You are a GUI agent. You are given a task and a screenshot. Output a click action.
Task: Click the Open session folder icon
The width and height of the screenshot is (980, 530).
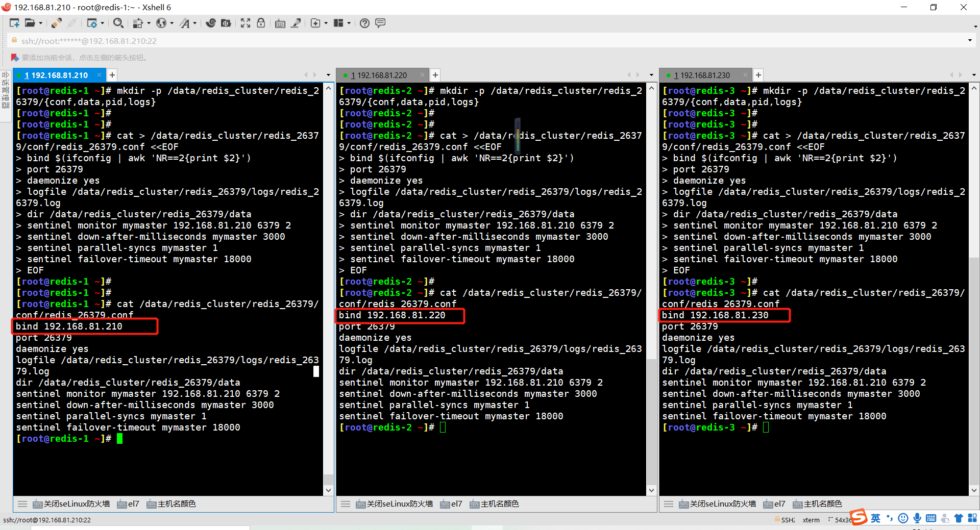pyautogui.click(x=30, y=23)
